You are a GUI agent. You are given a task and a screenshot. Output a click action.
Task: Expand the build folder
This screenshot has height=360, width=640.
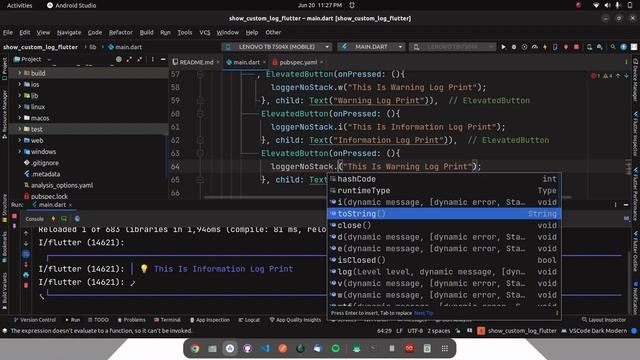(x=19, y=73)
